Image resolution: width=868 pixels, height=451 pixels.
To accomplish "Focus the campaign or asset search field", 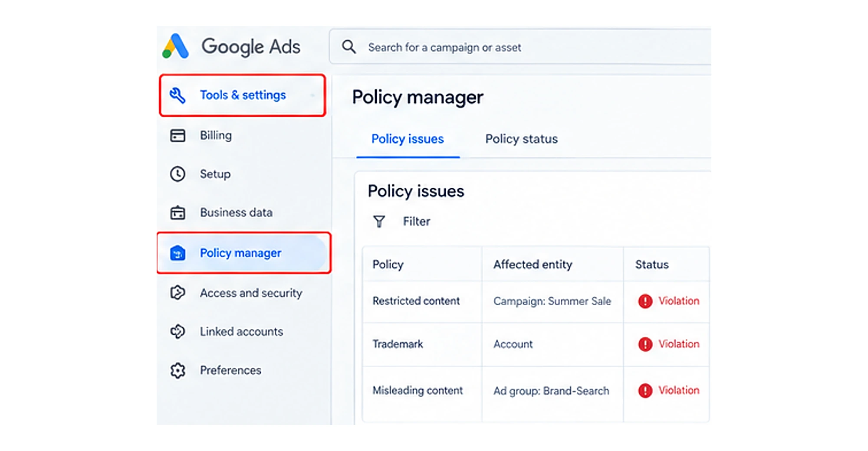I will (520, 47).
